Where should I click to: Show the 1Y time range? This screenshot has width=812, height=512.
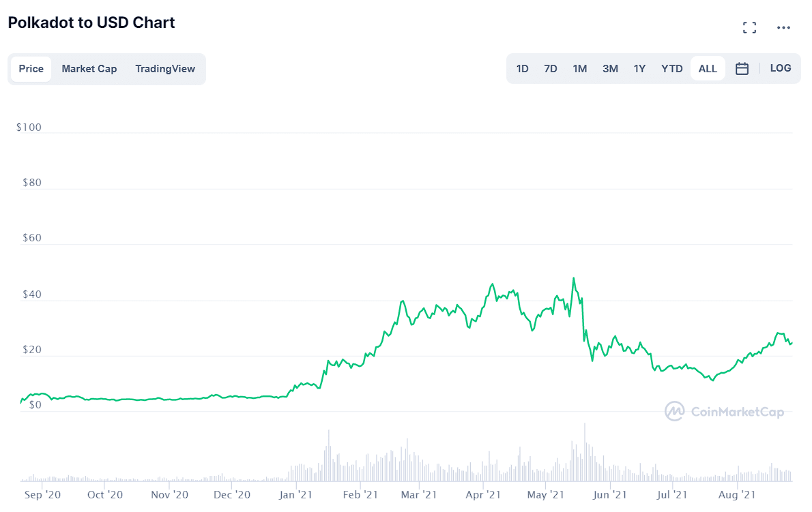[x=639, y=69]
